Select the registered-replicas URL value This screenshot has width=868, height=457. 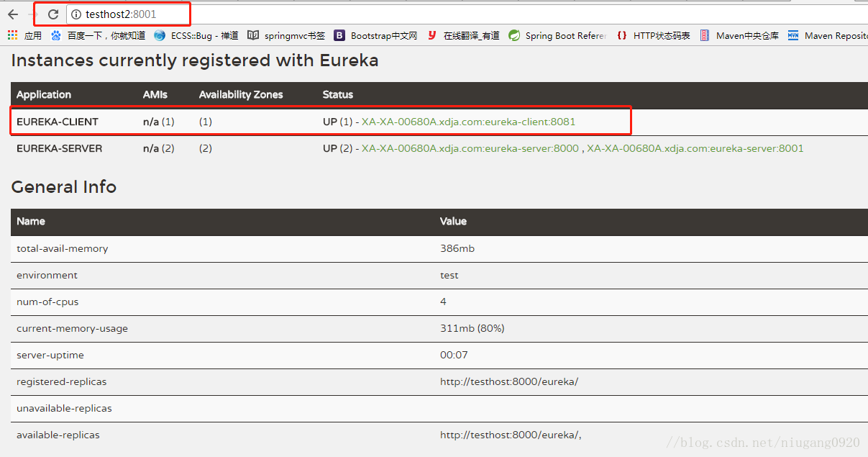(509, 381)
